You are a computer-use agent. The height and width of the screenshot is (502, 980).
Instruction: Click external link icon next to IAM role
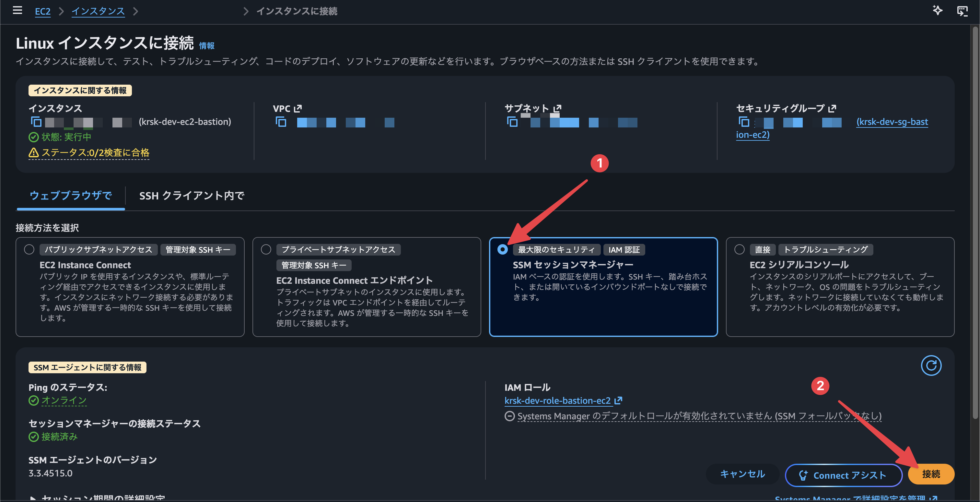pos(618,400)
